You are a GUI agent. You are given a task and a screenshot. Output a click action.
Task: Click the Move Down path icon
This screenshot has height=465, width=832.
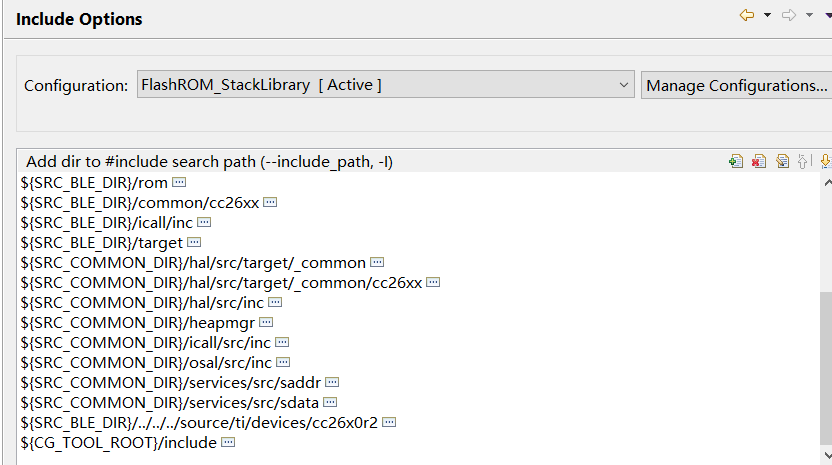tap(825, 161)
